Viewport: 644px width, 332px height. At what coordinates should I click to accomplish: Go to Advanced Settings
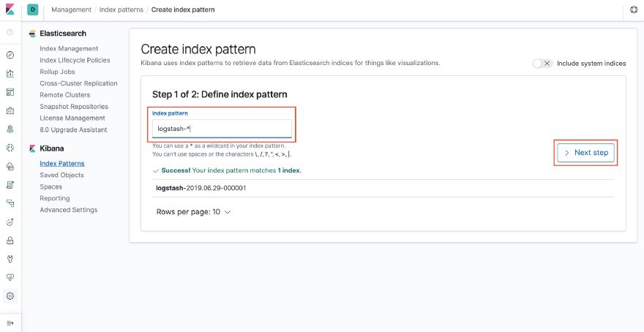coord(68,210)
